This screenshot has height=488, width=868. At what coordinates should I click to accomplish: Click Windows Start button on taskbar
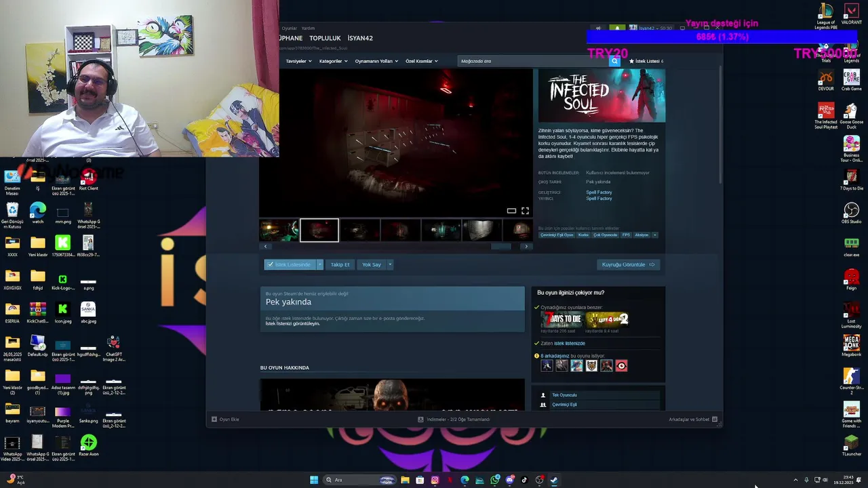(x=314, y=480)
